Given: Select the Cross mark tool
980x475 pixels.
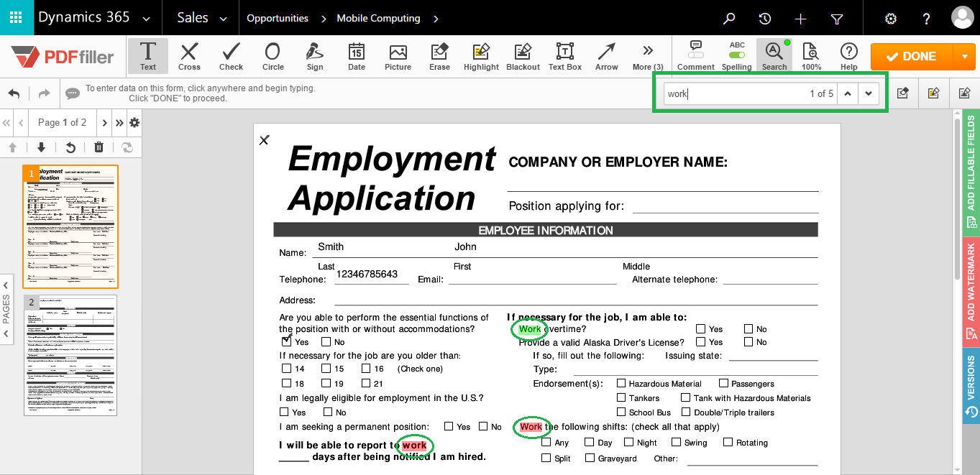Looking at the screenshot, I should point(189,56).
